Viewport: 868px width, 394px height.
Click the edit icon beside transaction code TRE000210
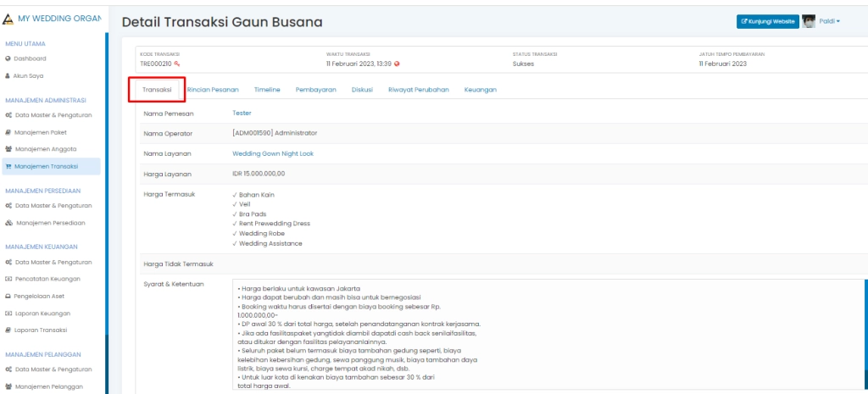pos(177,64)
